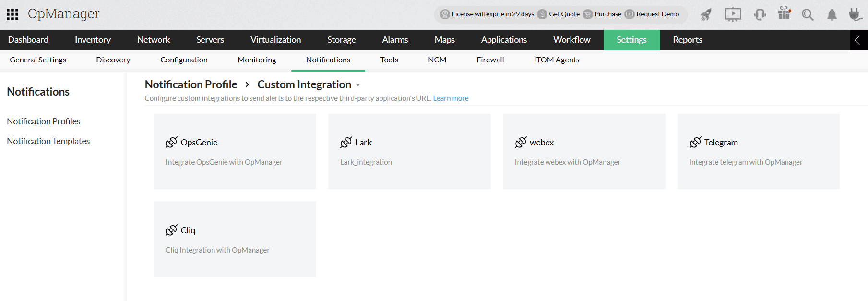The height and width of the screenshot is (301, 868).
Task: Click the Request Demo link
Action: pyautogui.click(x=658, y=14)
